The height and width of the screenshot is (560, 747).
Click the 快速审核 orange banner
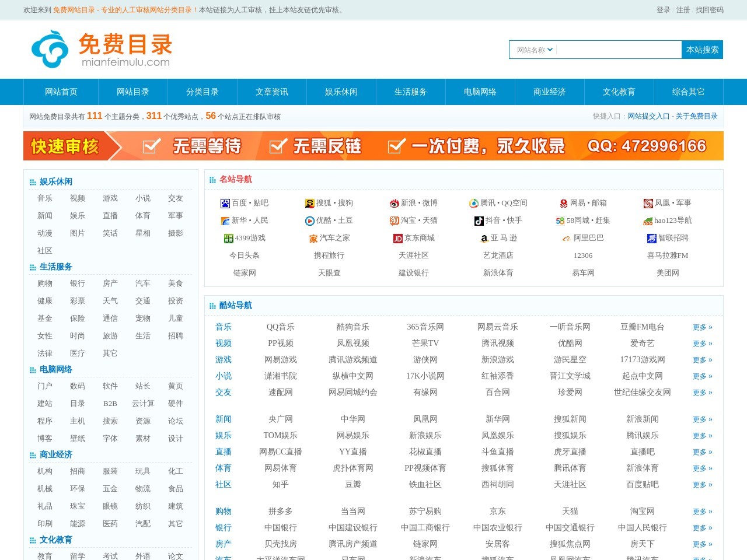373,146
